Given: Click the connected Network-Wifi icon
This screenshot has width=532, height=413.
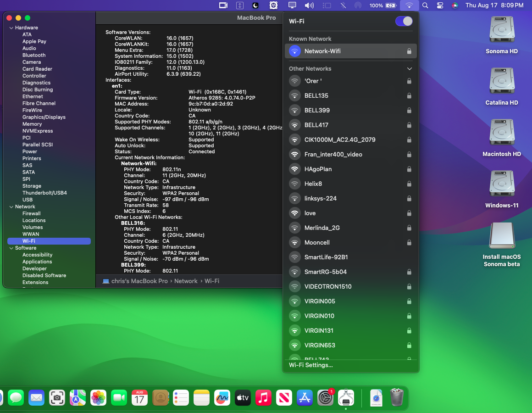Looking at the screenshot, I should [x=295, y=51].
